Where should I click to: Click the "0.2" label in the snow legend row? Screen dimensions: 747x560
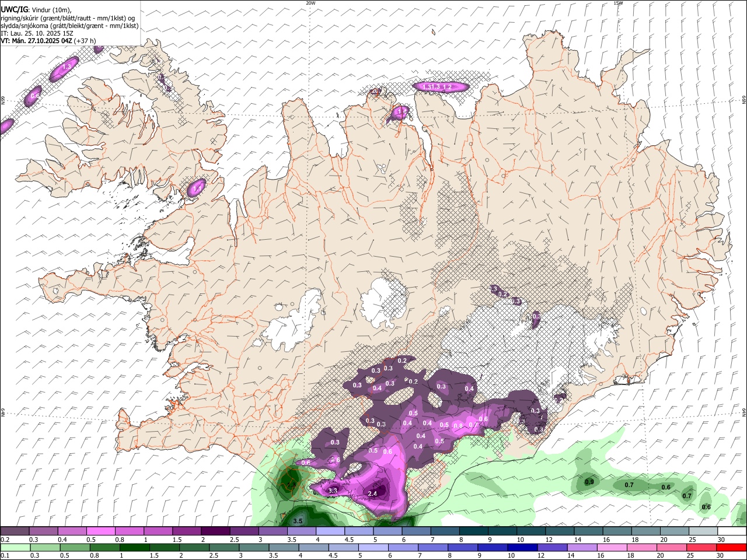click(5, 540)
